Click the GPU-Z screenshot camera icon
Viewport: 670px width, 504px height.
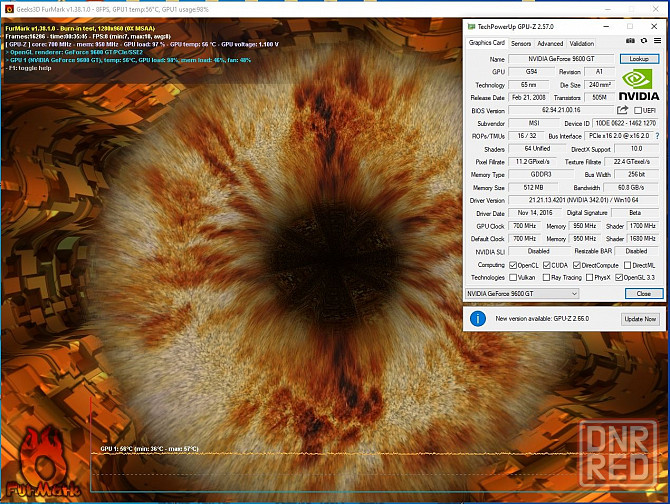630,41
